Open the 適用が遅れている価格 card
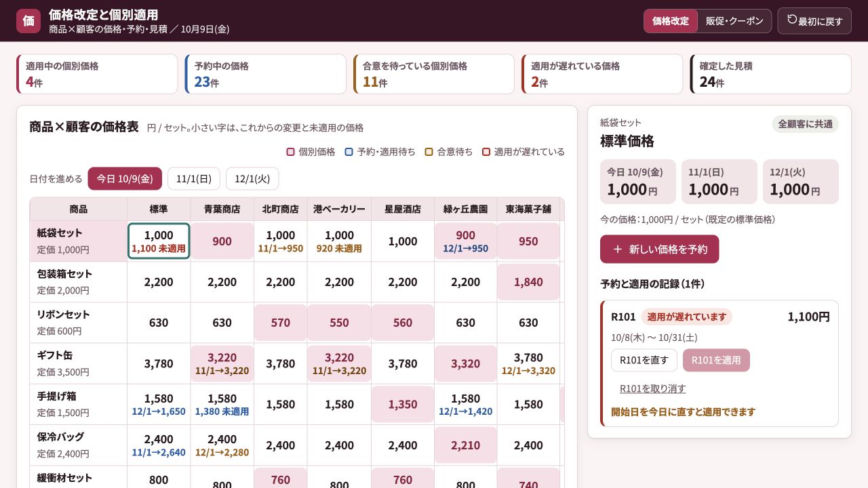This screenshot has height=488, width=868. point(602,75)
